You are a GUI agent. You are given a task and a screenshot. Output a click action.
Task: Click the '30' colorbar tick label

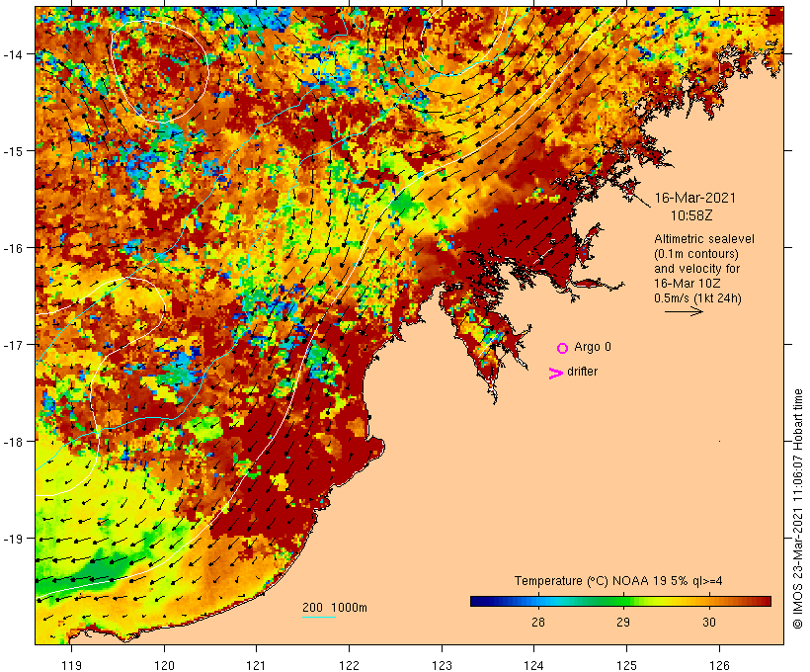[x=709, y=623]
